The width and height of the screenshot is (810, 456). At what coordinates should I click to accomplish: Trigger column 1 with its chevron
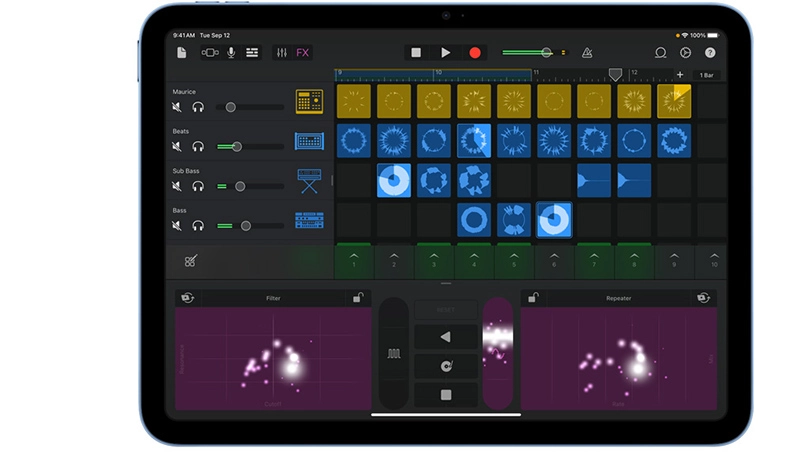[353, 259]
